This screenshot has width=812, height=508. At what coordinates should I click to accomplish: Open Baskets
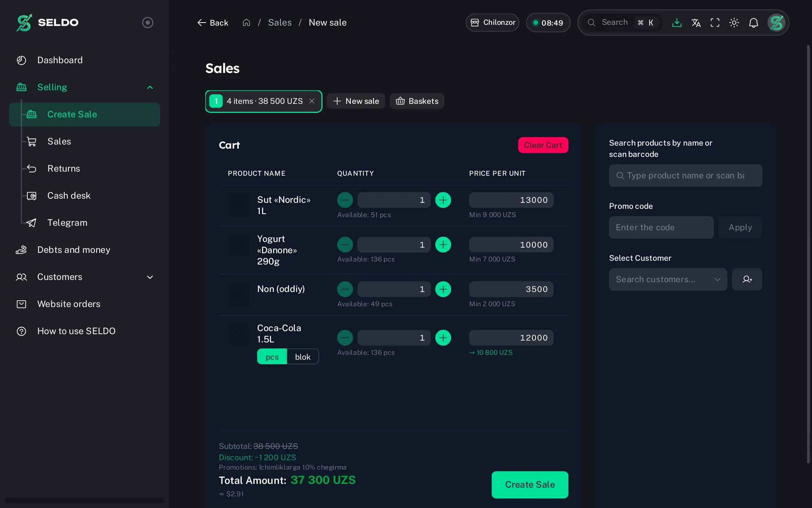point(417,101)
